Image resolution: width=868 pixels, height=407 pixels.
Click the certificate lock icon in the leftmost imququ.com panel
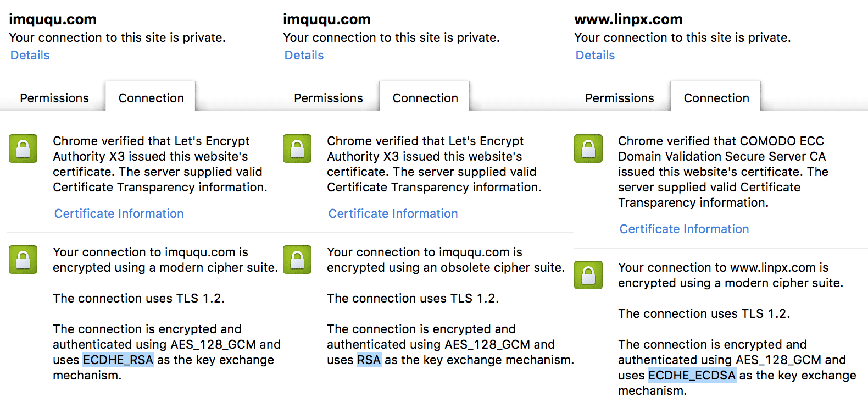tap(23, 148)
